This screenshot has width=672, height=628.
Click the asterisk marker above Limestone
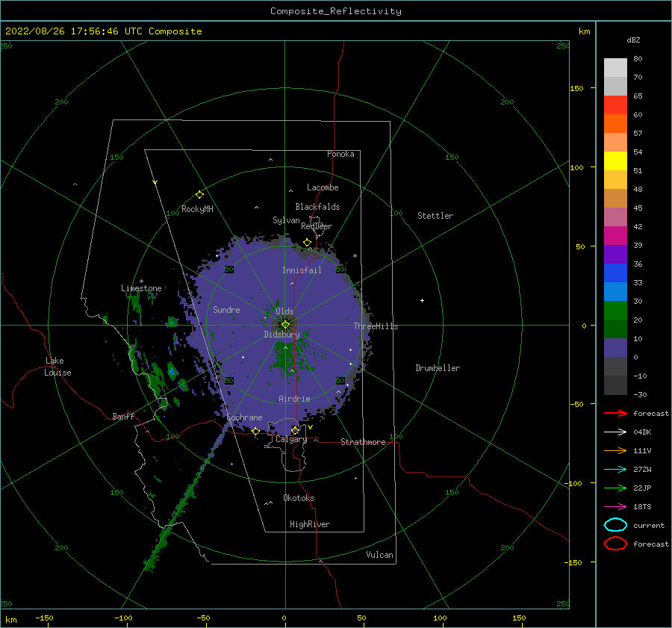[141, 282]
